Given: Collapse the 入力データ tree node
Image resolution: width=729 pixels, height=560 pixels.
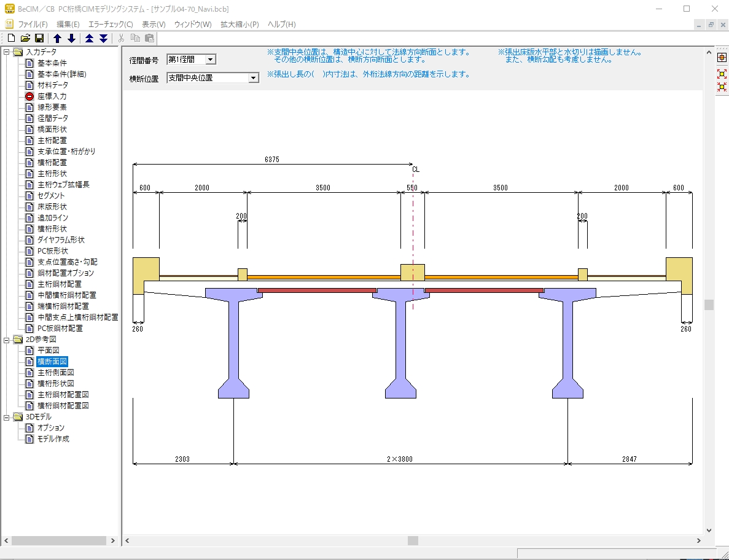Looking at the screenshot, I should click(x=7, y=52).
